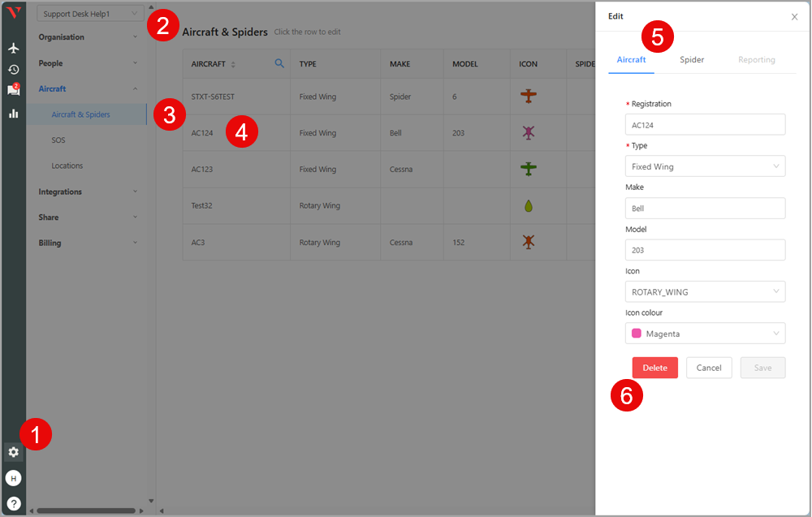Click the Cancel button
This screenshot has width=812, height=517.
(x=709, y=368)
